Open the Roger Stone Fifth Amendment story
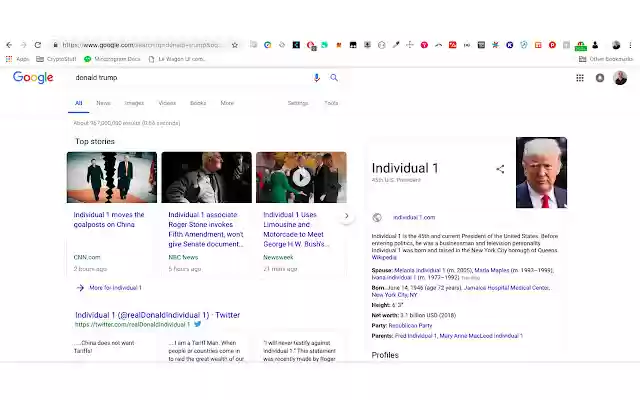This screenshot has height=400, width=640. click(x=206, y=229)
